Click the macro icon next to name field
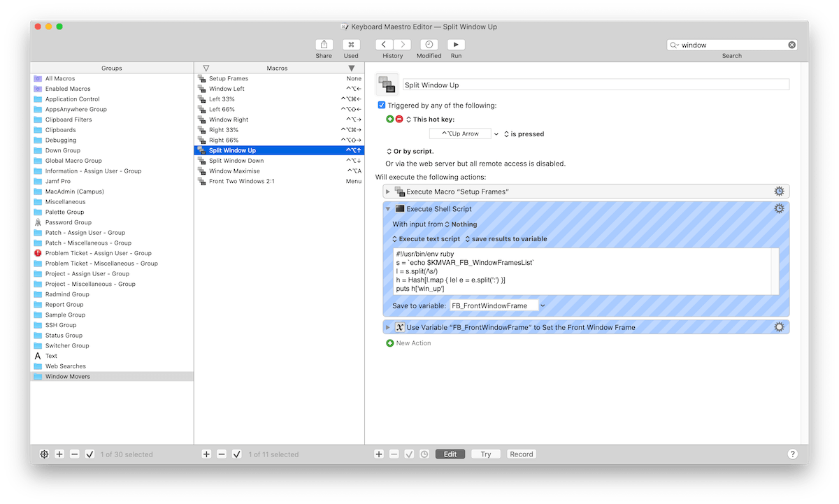Image resolution: width=839 pixels, height=504 pixels. pos(387,85)
